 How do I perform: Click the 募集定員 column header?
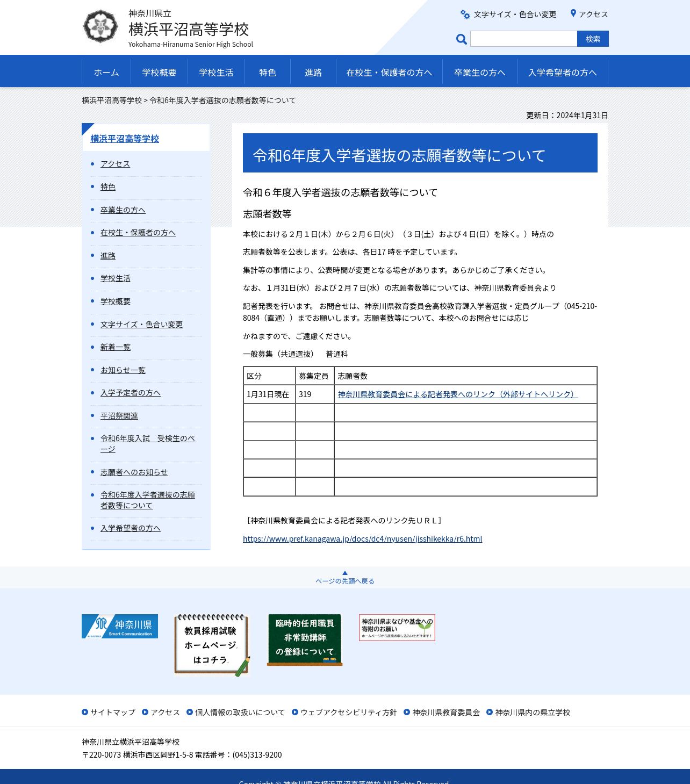tap(315, 376)
